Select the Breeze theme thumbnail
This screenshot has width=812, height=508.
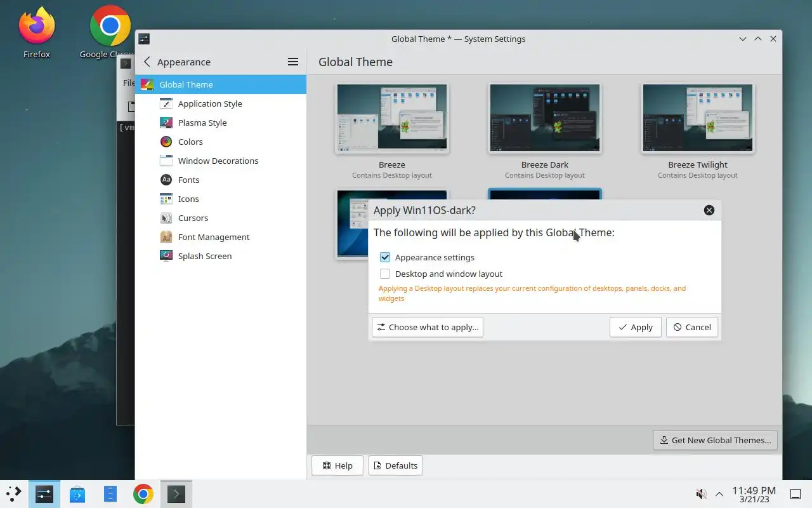(392, 118)
